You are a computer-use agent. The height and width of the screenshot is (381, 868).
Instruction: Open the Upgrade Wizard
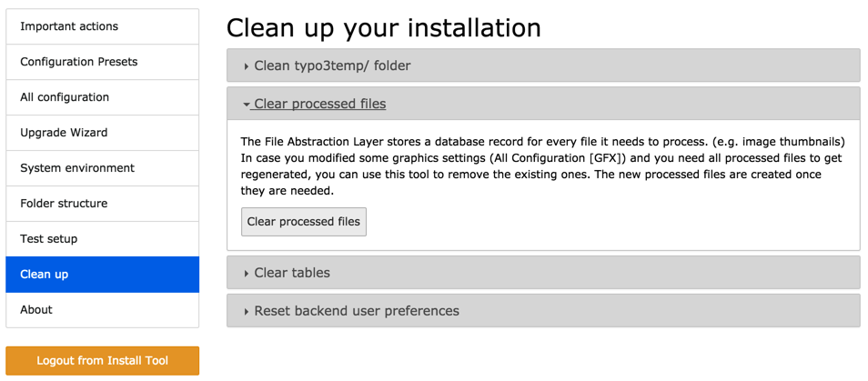64,133
